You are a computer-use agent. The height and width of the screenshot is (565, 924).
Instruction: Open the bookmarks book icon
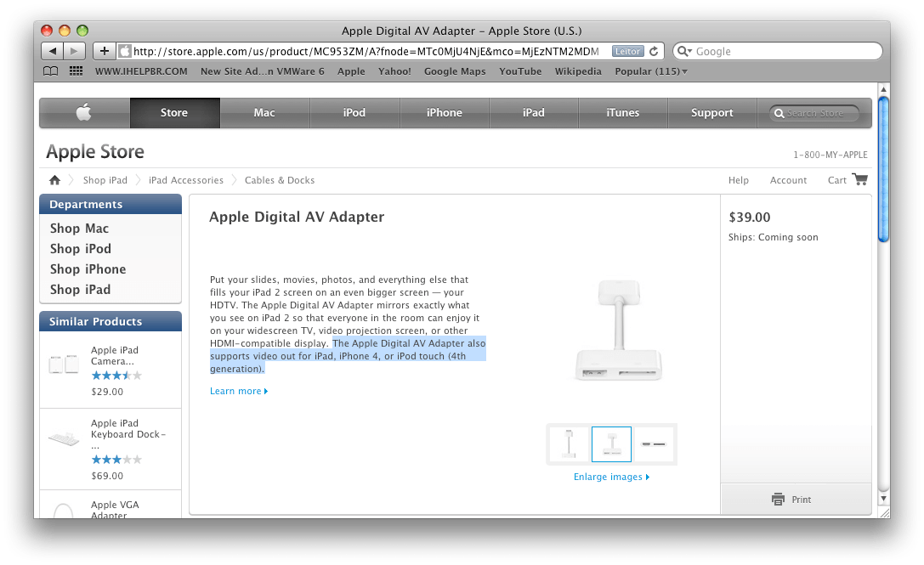pos(51,71)
